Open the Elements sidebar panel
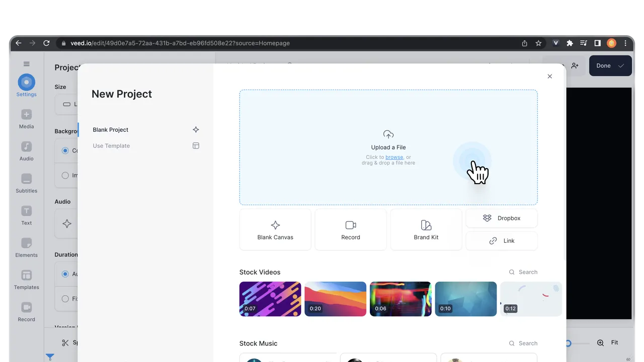This screenshot has height=362, width=644. (26, 248)
